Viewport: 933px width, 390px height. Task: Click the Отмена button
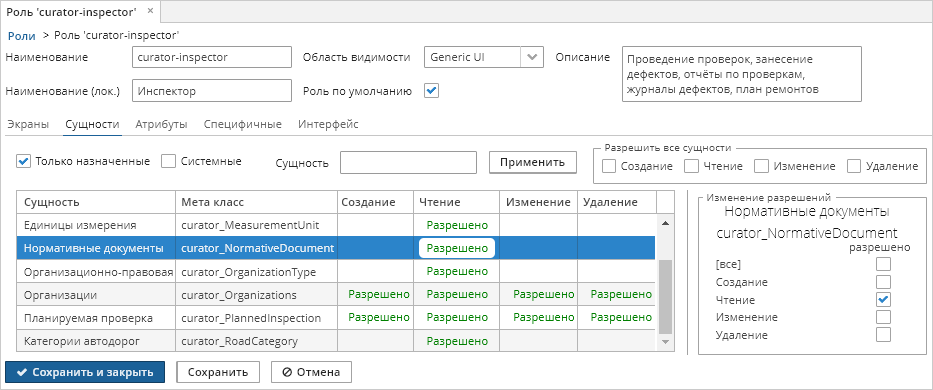(x=311, y=372)
